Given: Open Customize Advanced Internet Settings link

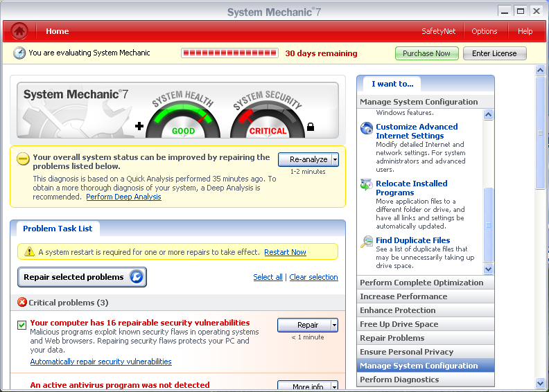Looking at the screenshot, I should (x=417, y=131).
